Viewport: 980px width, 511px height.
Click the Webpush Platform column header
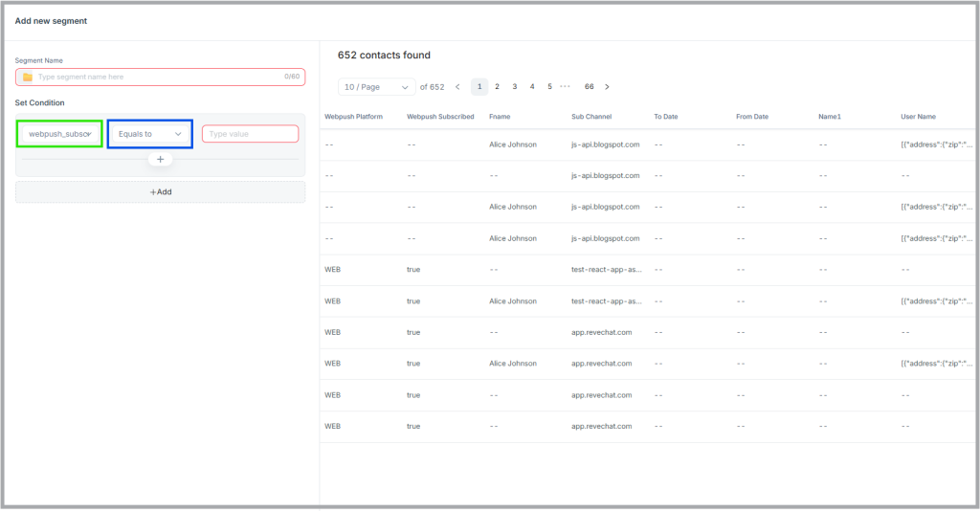tap(353, 117)
